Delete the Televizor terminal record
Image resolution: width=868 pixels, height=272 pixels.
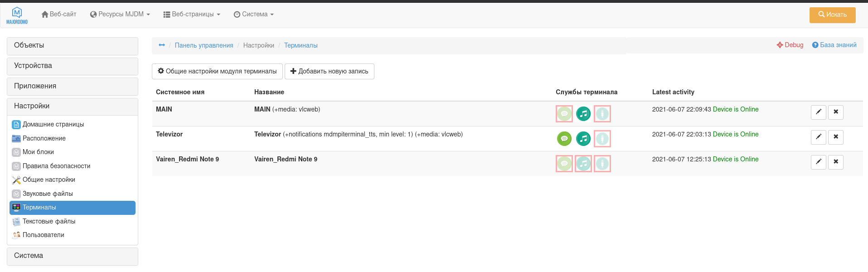coord(835,137)
